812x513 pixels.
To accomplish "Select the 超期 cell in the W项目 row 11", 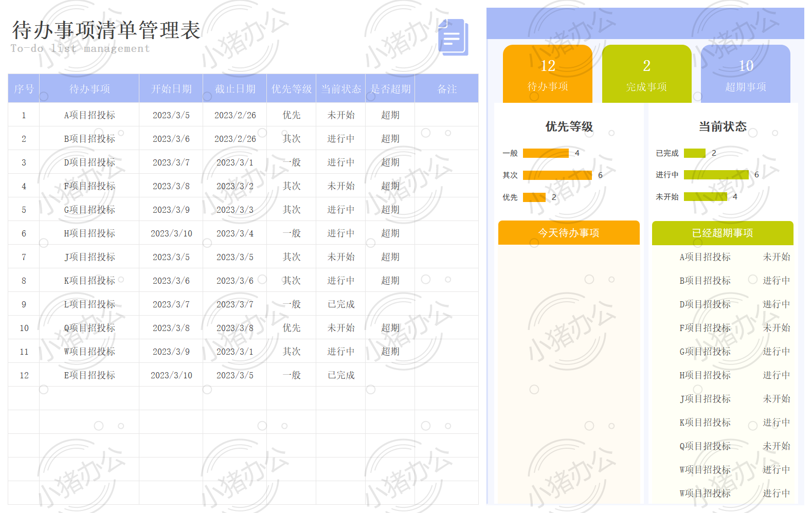I will click(390, 352).
